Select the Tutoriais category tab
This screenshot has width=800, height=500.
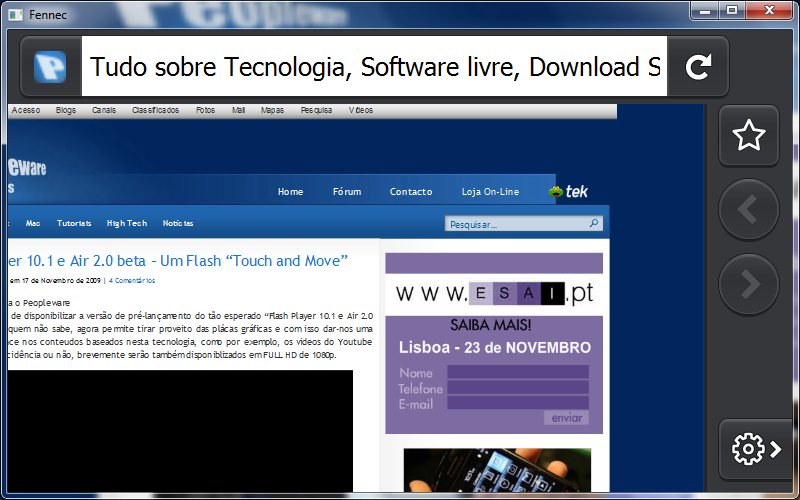74,223
